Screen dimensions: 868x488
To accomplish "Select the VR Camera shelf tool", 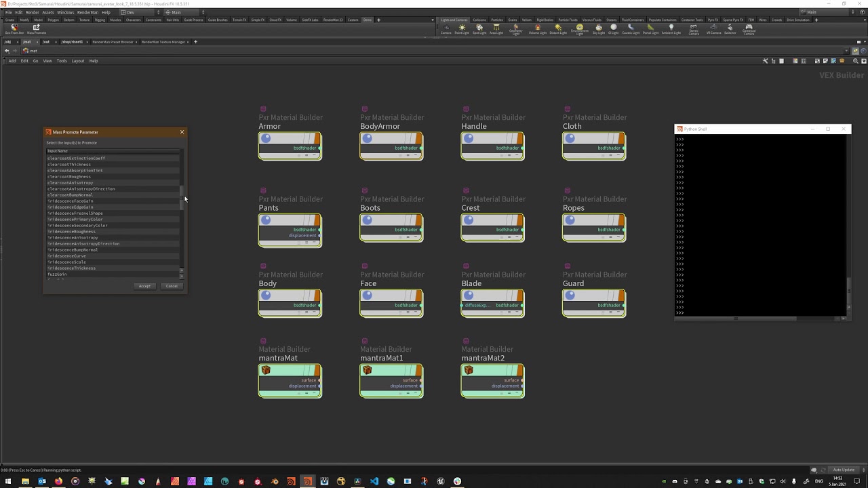I will (x=714, y=29).
